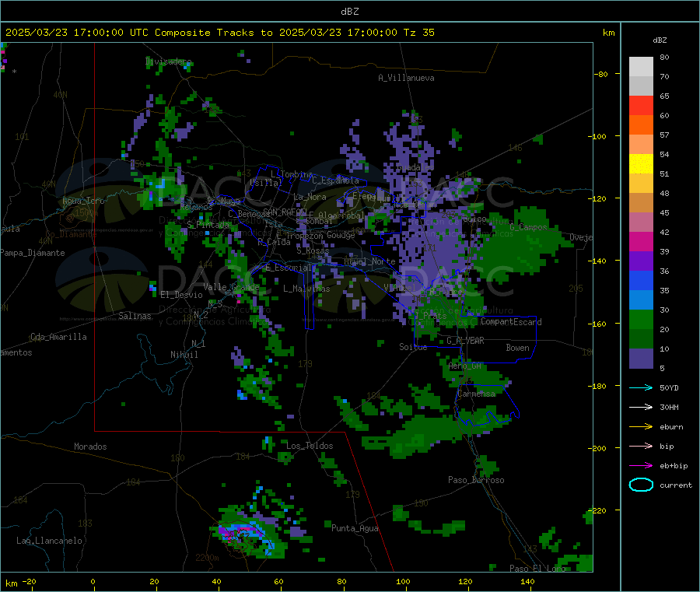This screenshot has width=700, height=592.
Task: Click the 'A_Villanueva' map label
Action: [406, 78]
